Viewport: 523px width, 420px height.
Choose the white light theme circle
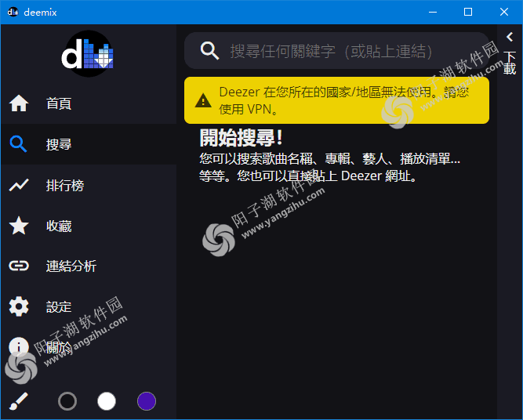107,401
